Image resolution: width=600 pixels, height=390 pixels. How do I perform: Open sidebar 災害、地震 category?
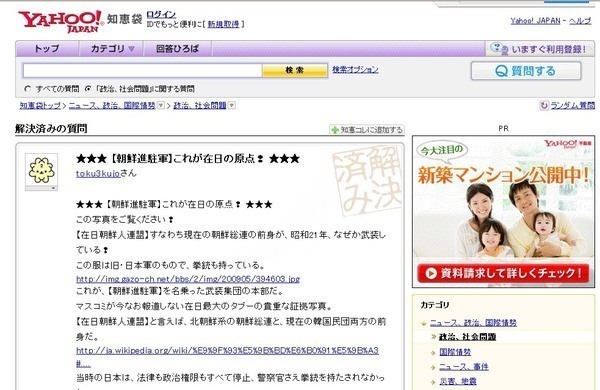pyautogui.click(x=458, y=381)
